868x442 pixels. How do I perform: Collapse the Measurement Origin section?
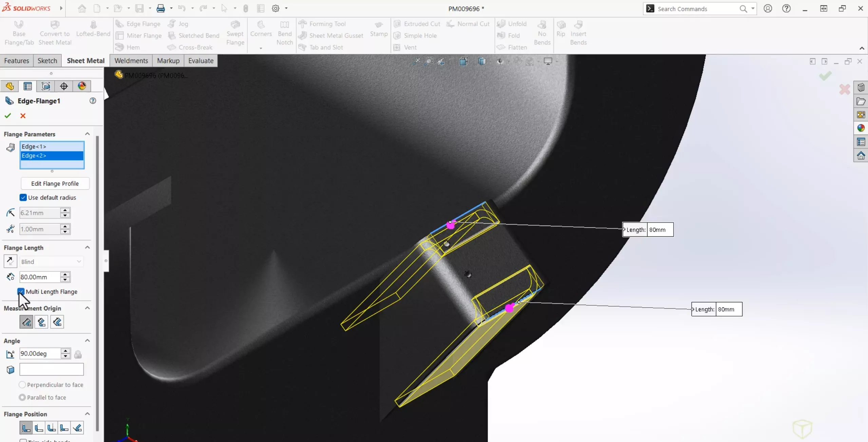87,308
